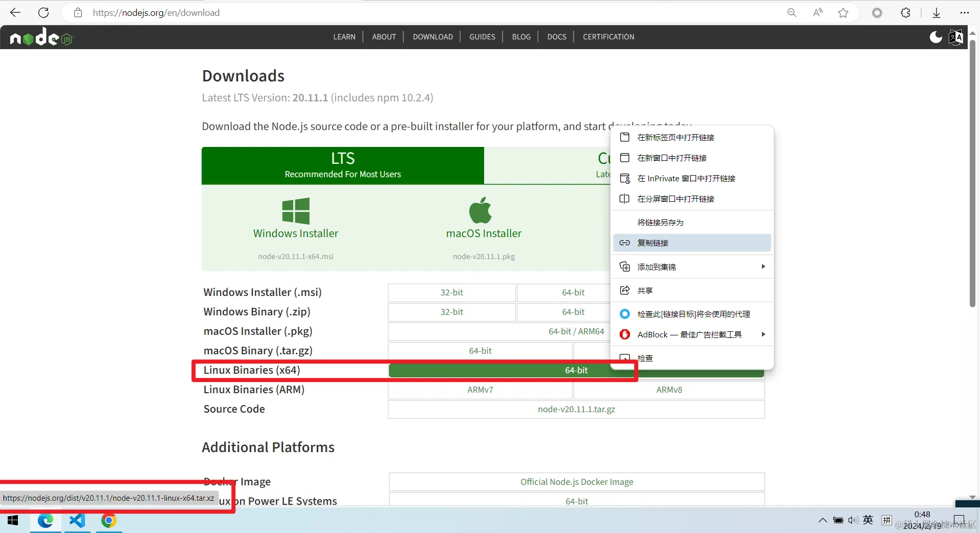Download Linux Binaries ARMv8
The height and width of the screenshot is (533, 980).
[x=669, y=390]
